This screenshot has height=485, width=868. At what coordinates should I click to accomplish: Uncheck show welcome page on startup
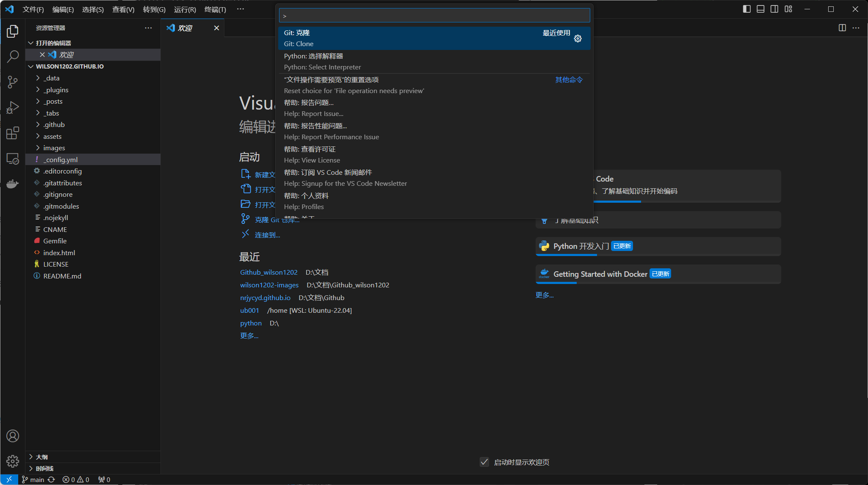[484, 462]
